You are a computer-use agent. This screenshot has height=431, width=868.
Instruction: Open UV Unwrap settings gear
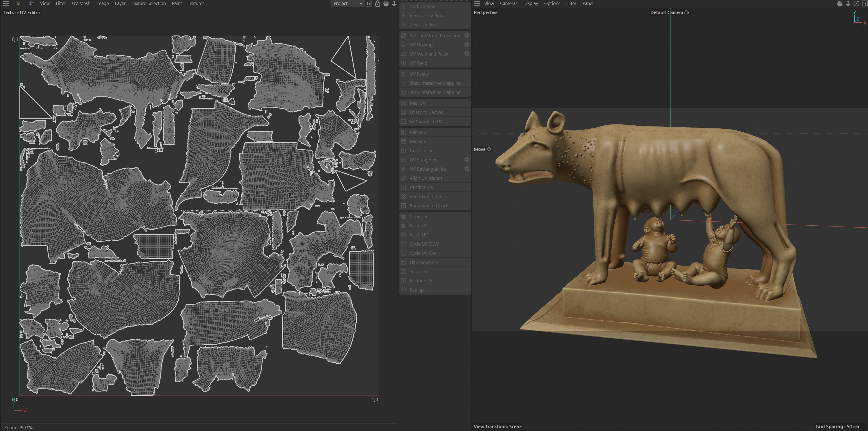pyautogui.click(x=467, y=44)
